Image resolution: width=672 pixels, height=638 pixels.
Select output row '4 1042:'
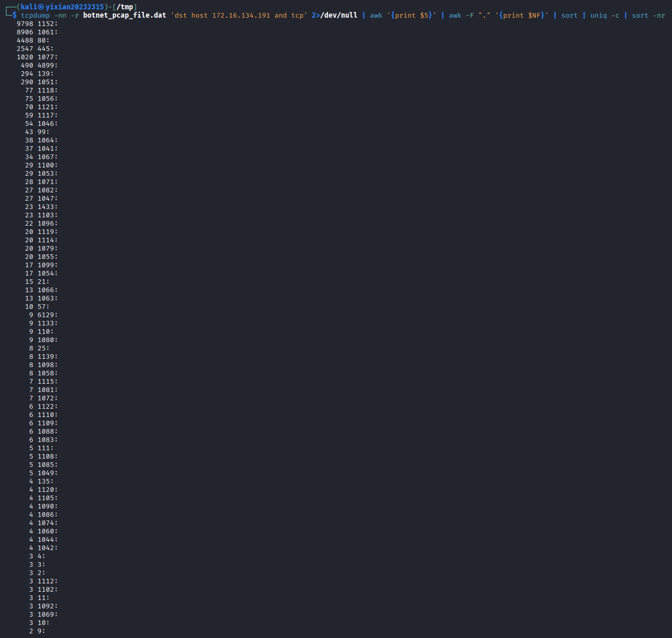[x=44, y=548]
